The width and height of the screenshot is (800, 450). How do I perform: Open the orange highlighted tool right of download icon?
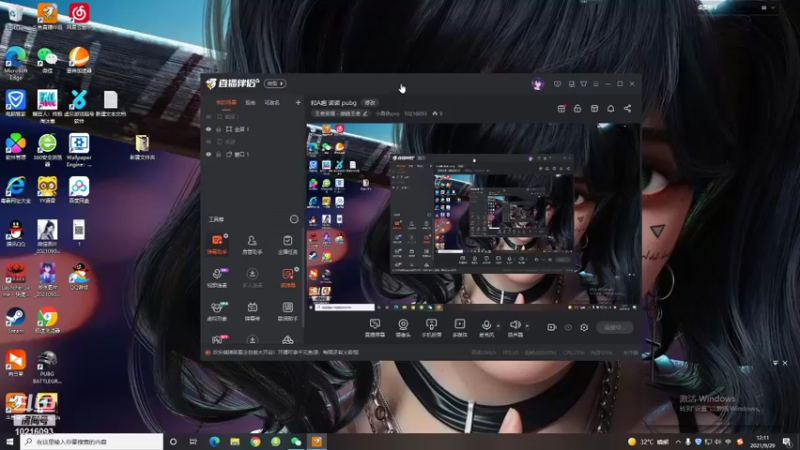click(288, 278)
